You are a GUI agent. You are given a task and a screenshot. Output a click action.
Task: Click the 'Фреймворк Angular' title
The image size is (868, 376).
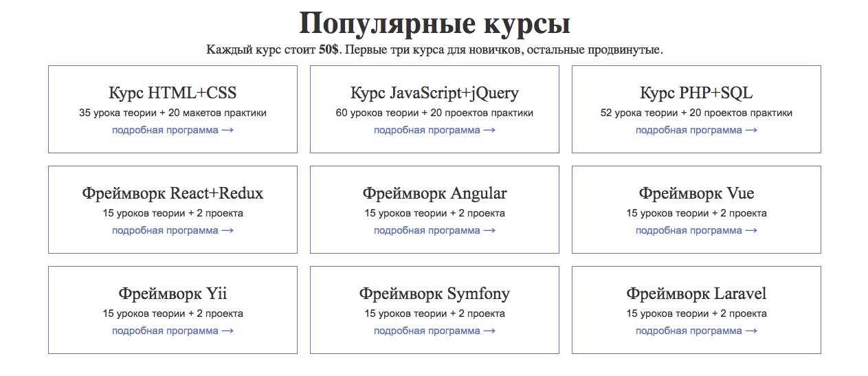(434, 193)
